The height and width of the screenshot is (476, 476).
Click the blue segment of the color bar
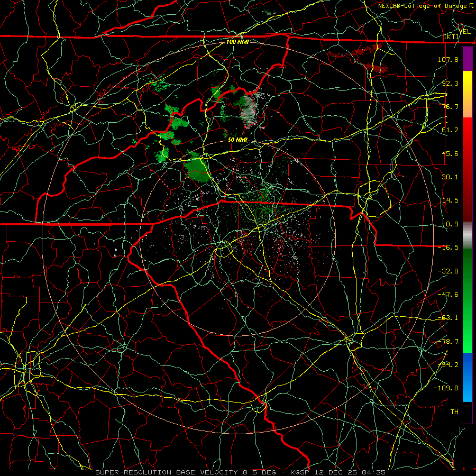tap(467, 377)
